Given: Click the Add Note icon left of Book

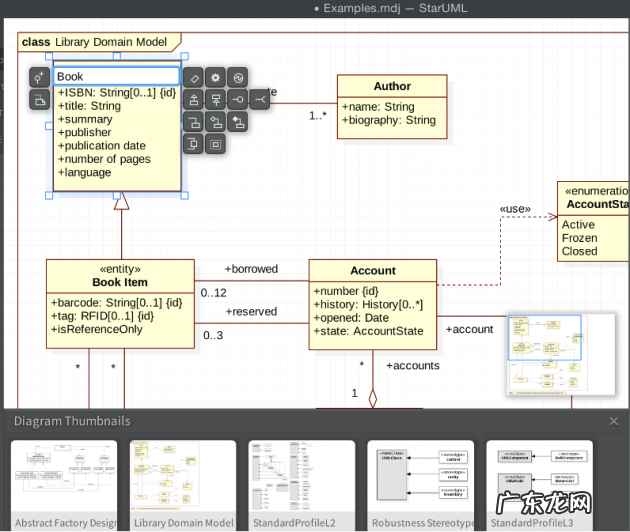Looking at the screenshot, I should click(x=39, y=99).
